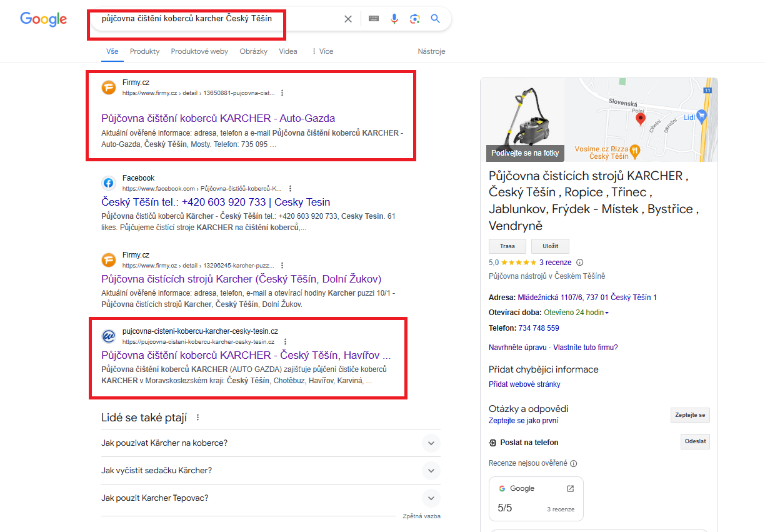The width and height of the screenshot is (765, 532).
Task: Click Otázky a odpovědi heading
Action: coord(529,409)
